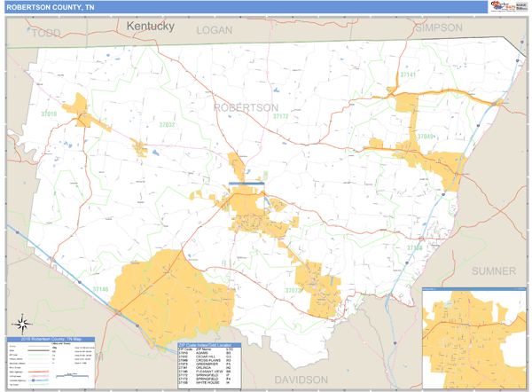Click the 'LOGAN' county label
Image resolution: width=532 pixels, height=392 pixels.
[215, 30]
